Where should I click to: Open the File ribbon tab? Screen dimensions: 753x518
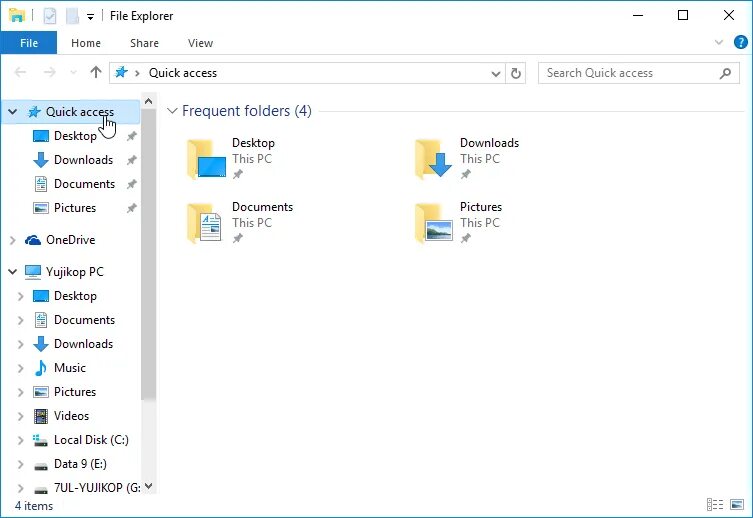pyautogui.click(x=29, y=43)
